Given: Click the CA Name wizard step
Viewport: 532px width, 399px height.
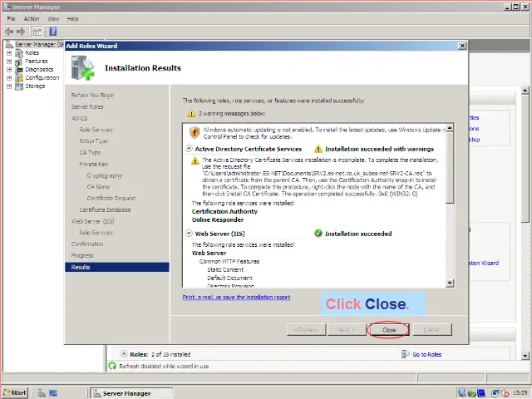Looking at the screenshot, I should coord(98,187).
